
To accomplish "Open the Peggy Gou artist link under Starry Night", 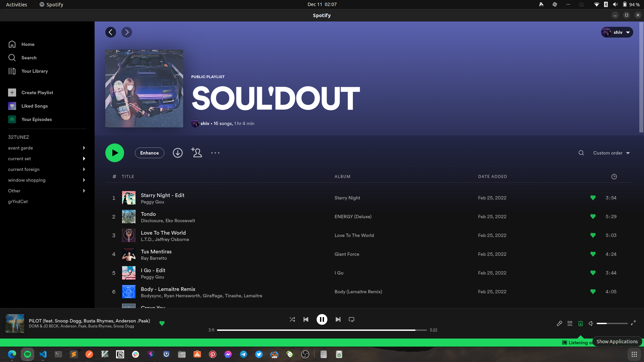I will pos(152,202).
